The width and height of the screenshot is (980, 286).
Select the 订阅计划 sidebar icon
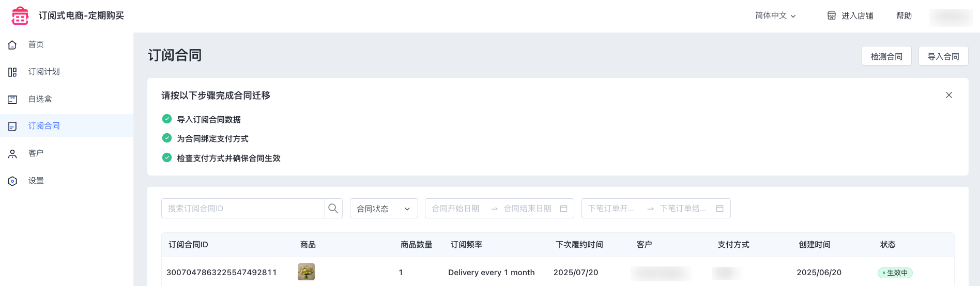coord(12,72)
